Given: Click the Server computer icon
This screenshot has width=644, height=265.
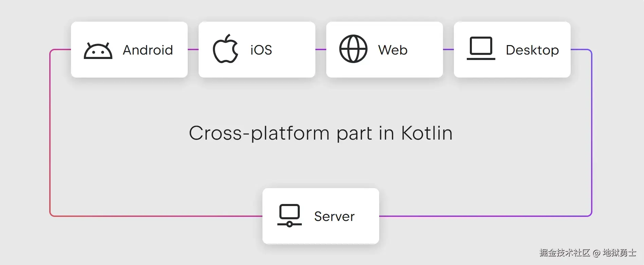Looking at the screenshot, I should point(290,216).
